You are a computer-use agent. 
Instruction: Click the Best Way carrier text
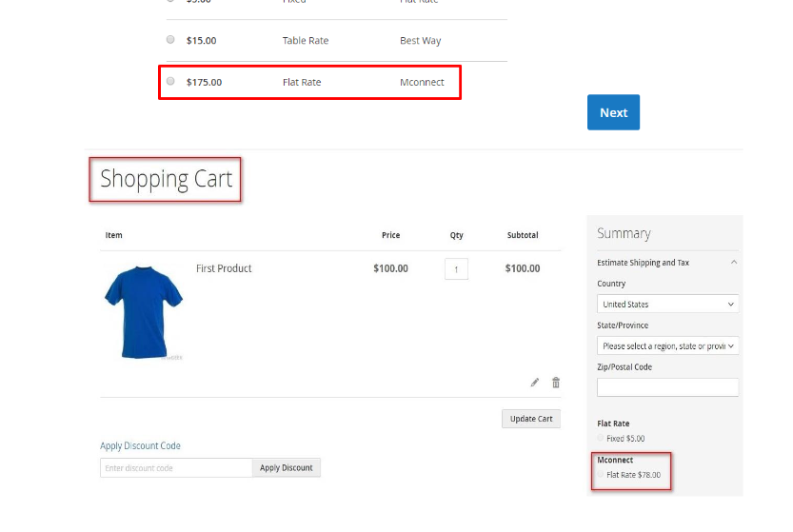pyautogui.click(x=420, y=41)
